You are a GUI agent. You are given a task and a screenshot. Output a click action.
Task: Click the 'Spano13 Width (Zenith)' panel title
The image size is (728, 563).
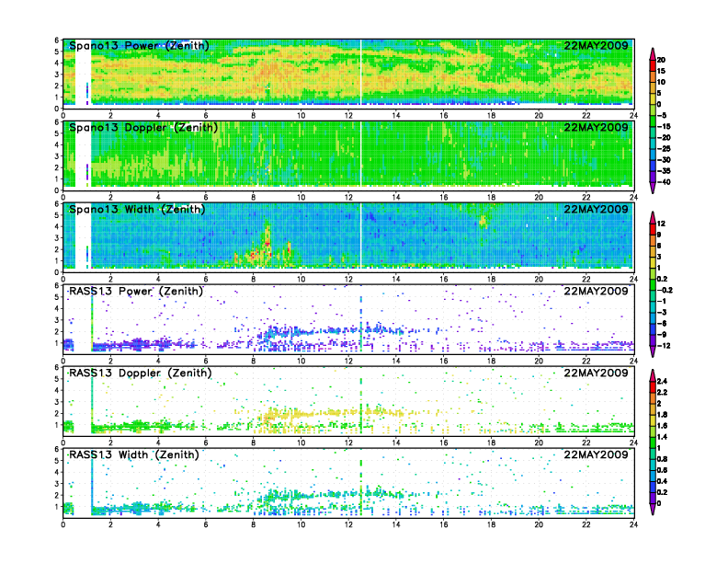137,209
